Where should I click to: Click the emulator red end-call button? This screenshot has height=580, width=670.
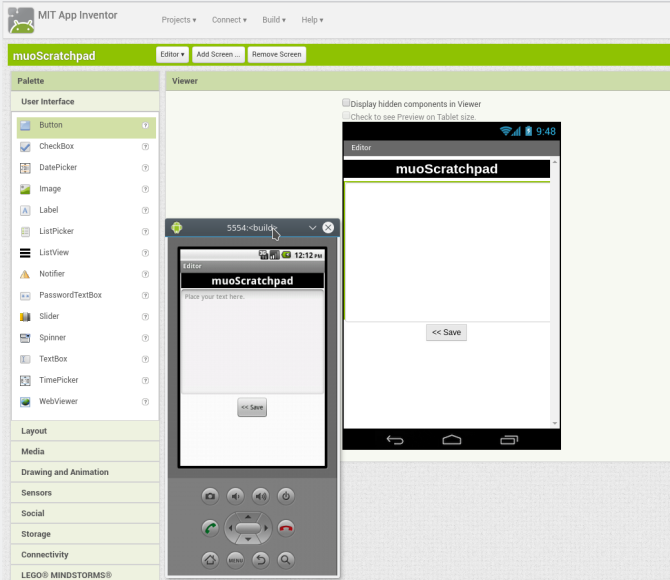286,528
